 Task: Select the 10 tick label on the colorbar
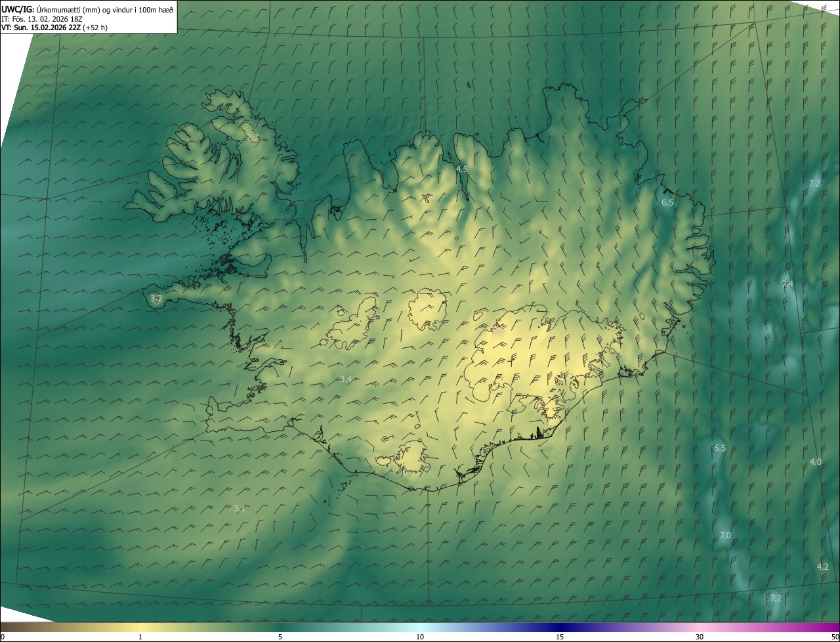tap(420, 637)
